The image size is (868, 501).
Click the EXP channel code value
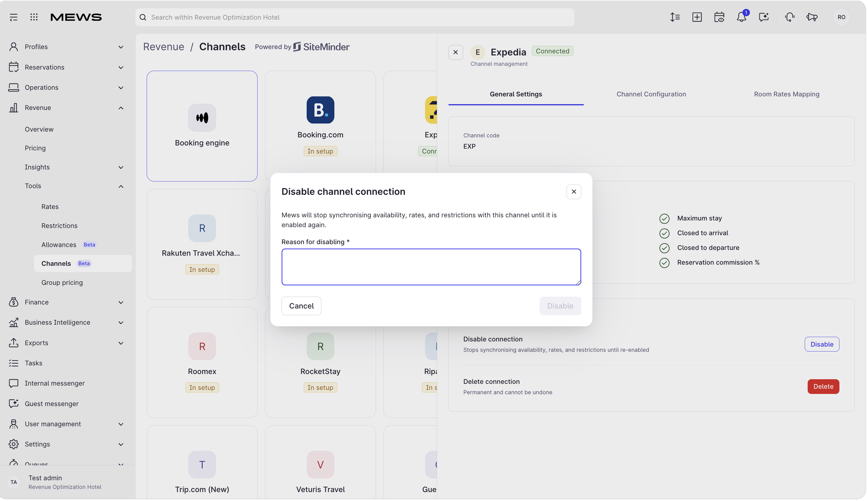pyautogui.click(x=470, y=146)
